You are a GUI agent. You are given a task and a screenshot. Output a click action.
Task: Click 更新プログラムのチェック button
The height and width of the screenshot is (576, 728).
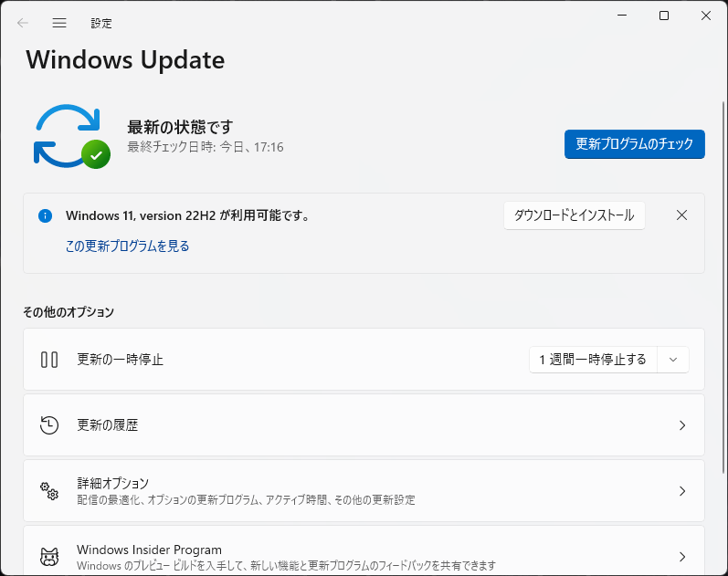tap(635, 144)
